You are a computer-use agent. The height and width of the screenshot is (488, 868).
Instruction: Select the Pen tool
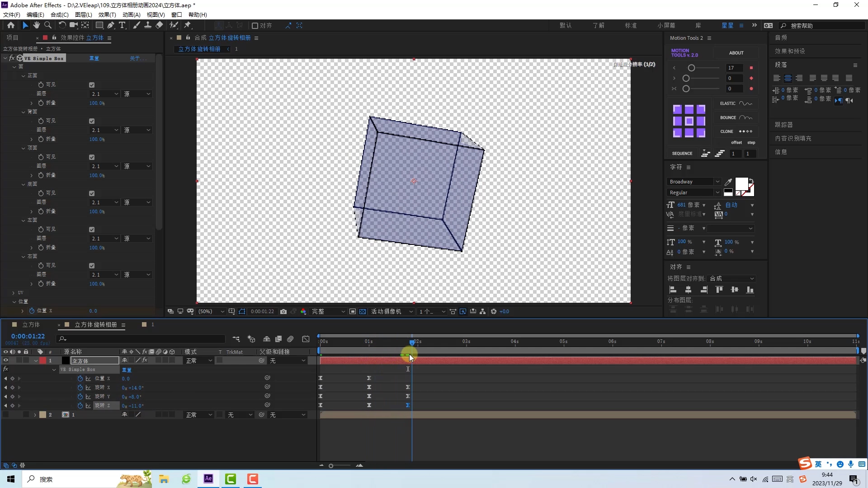111,25
